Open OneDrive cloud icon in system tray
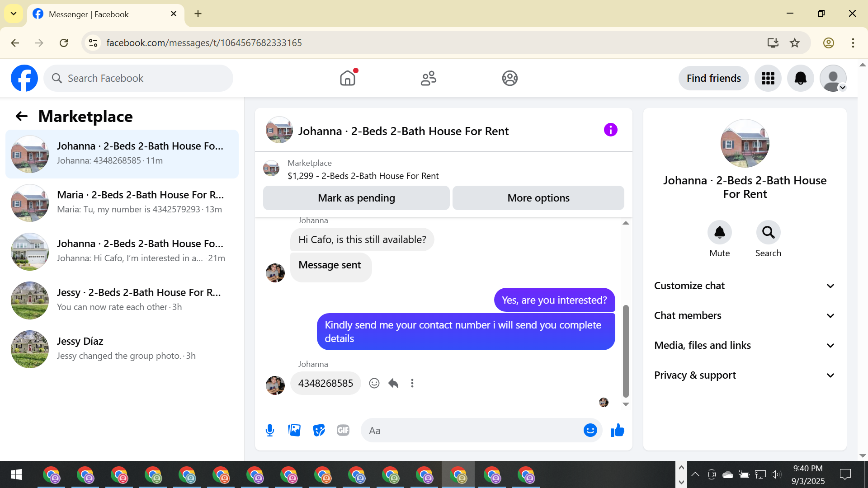 coord(727,474)
